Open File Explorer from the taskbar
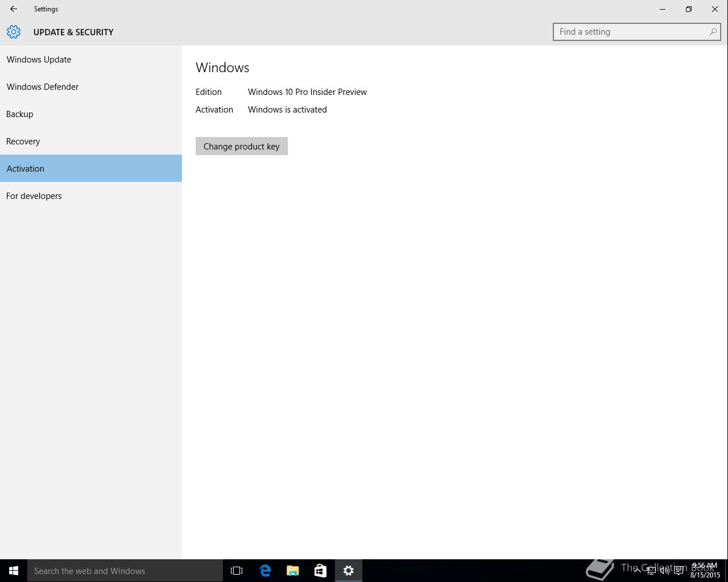Image resolution: width=728 pixels, height=582 pixels. (293, 571)
